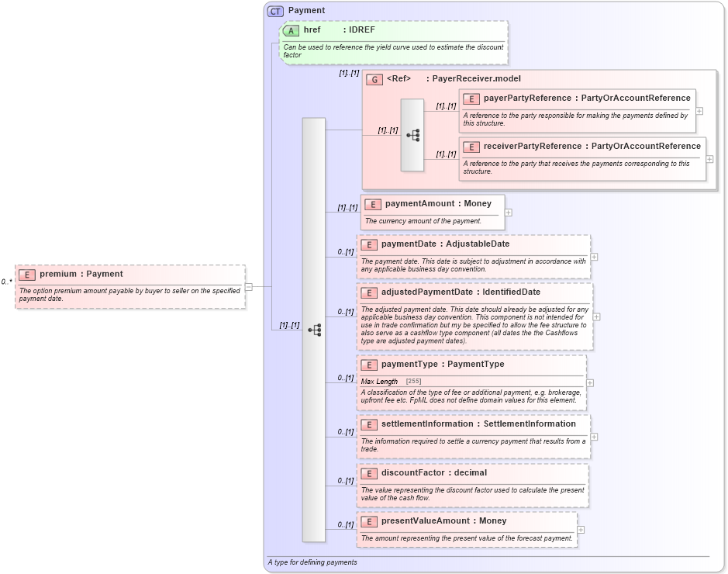Image resolution: width=728 pixels, height=574 pixels.
Task: Click the href yield curve description text
Action: click(393, 51)
